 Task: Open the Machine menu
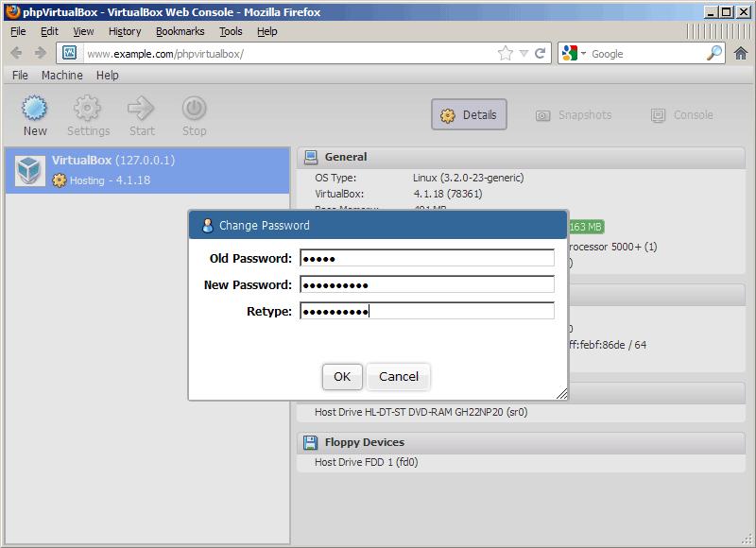tap(61, 76)
